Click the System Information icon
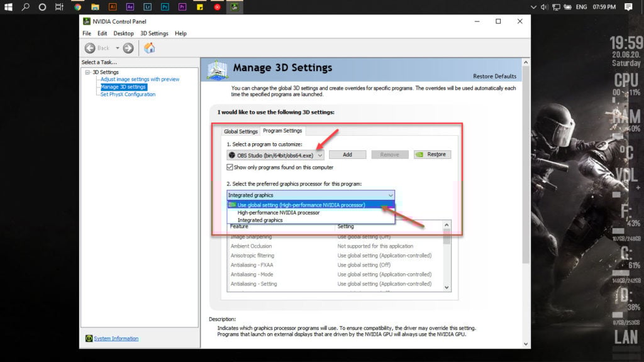Viewport: 644px width, 362px height. 89,338
